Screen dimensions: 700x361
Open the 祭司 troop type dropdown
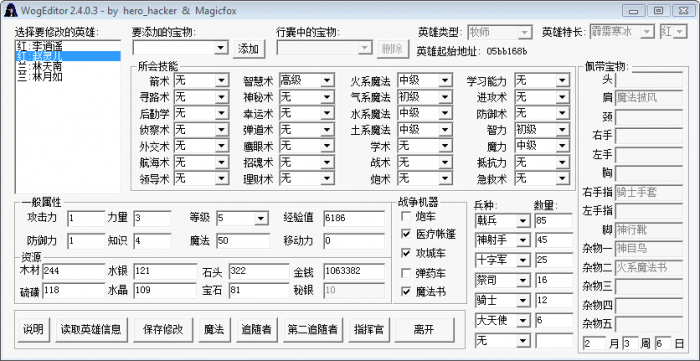tap(523, 281)
